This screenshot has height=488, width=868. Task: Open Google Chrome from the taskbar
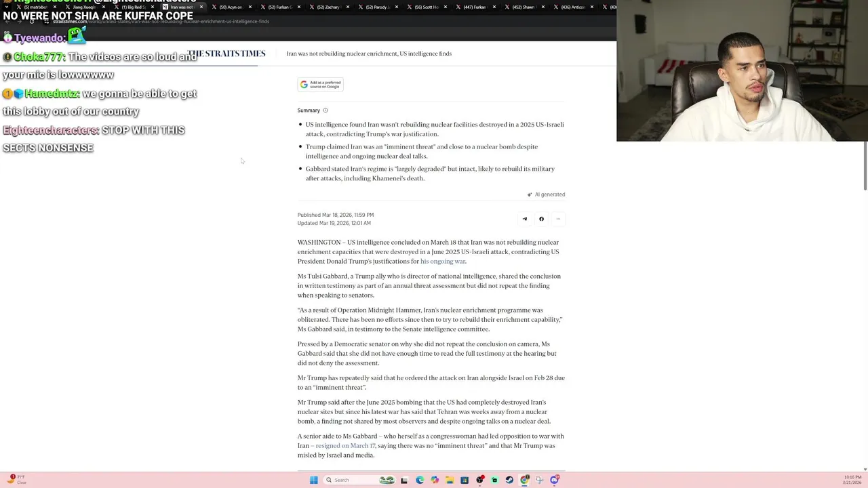524,480
